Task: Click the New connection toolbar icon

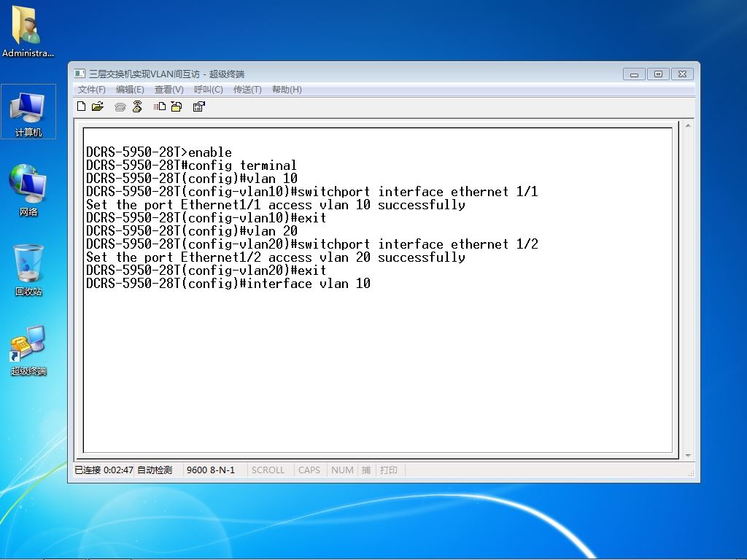Action: (82, 106)
